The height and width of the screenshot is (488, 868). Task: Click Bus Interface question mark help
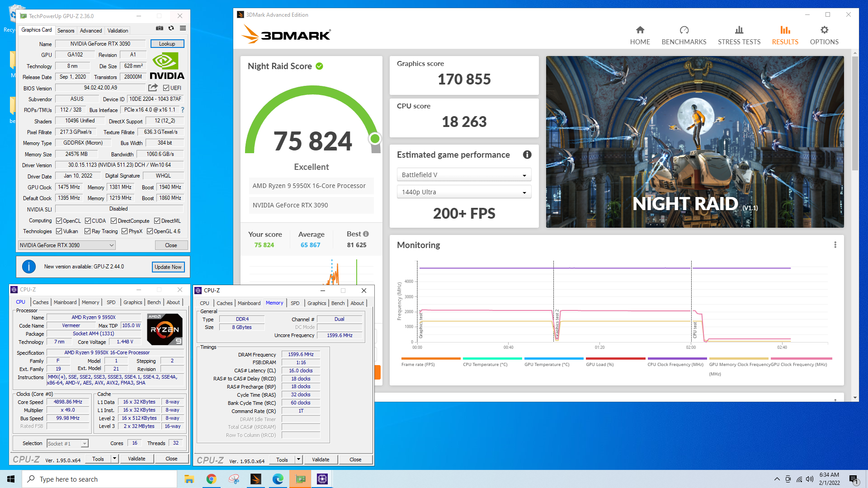(183, 110)
